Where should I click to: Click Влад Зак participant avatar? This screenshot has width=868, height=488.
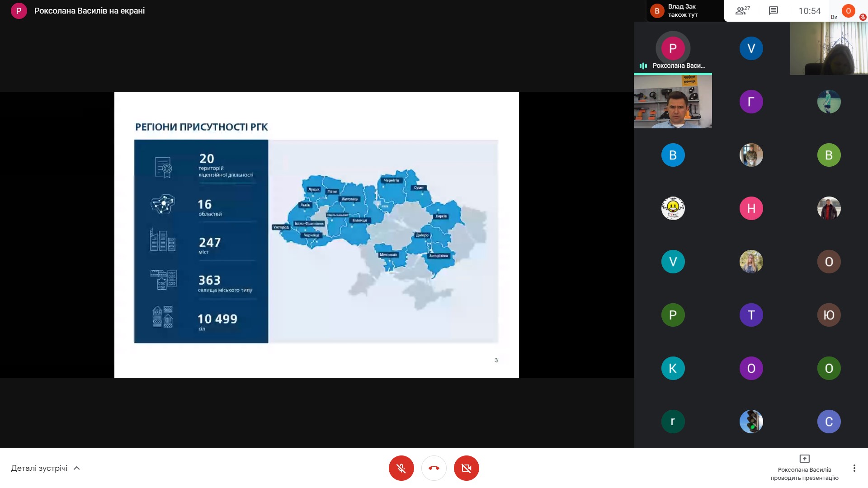click(656, 10)
